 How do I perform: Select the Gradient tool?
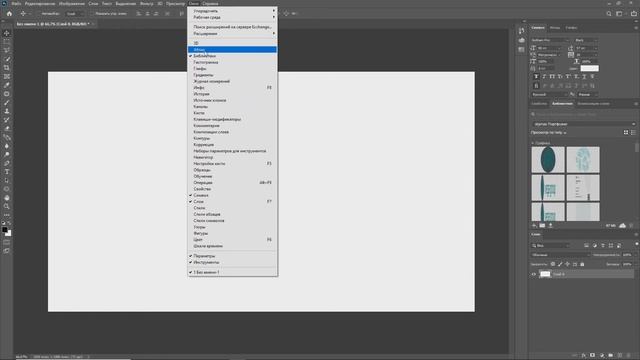[7, 137]
